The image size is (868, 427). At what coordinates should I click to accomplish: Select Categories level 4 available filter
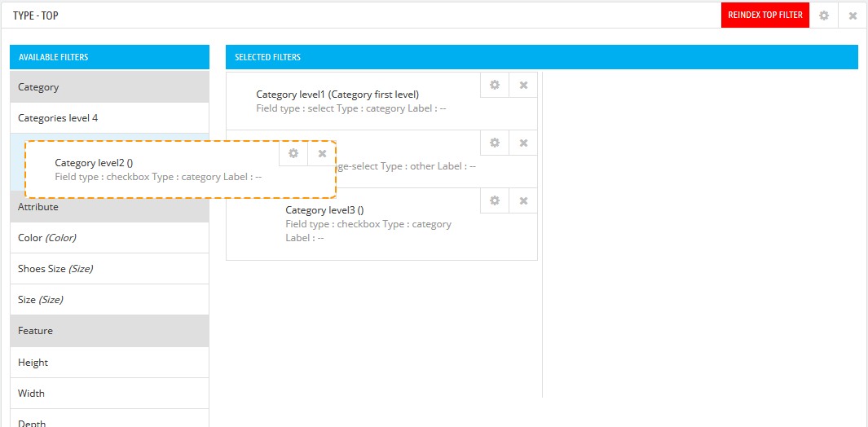(109, 118)
